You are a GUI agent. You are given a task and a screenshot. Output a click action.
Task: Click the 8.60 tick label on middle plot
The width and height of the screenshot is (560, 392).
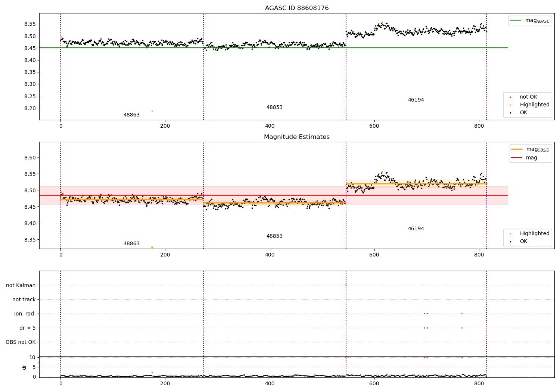29,158
